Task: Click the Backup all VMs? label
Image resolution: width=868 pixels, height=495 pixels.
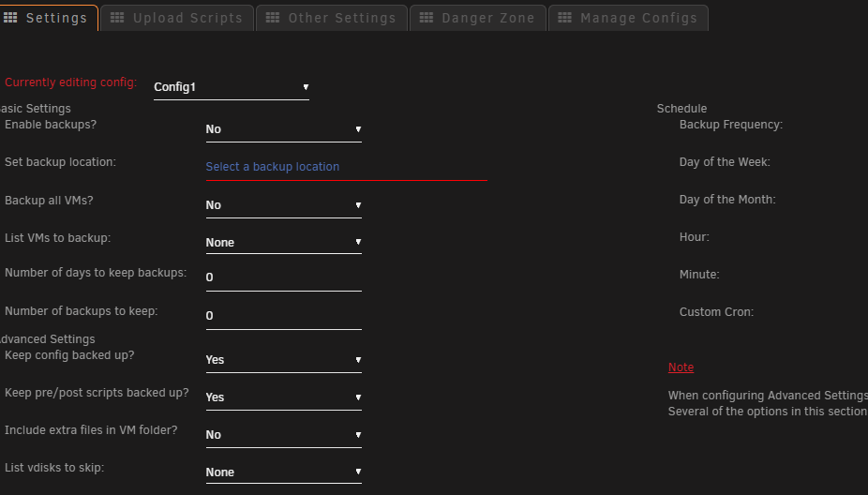Action: click(49, 201)
